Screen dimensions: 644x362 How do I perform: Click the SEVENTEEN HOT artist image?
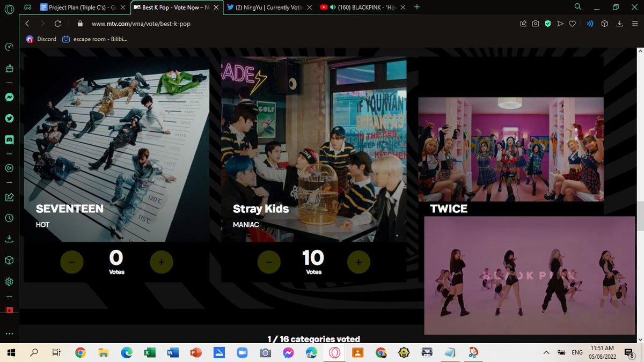tap(116, 149)
